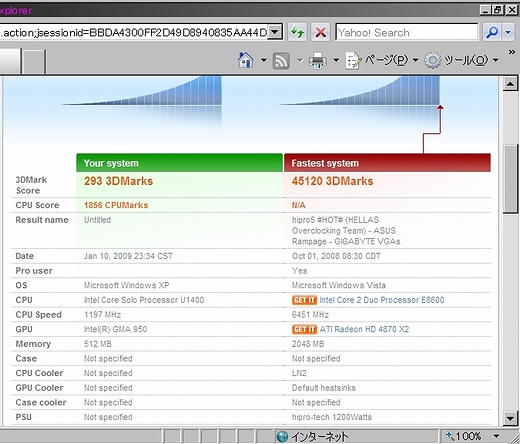Click the 6451 MHz CPU speed value

310,315
